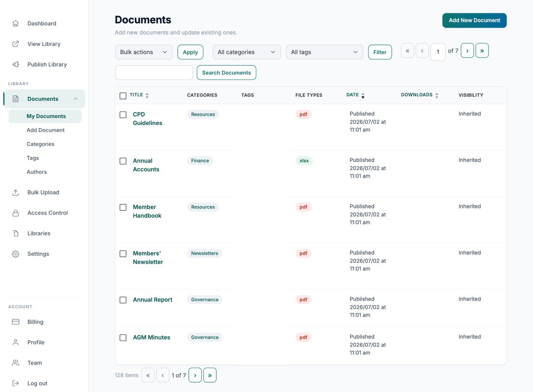Sort by Title using sort arrows
The image size is (533, 392).
(x=147, y=96)
